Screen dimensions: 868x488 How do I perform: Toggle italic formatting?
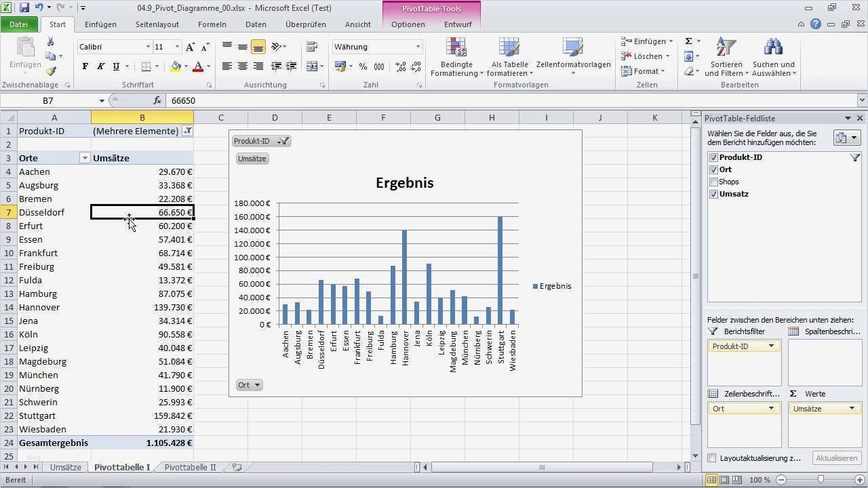[100, 66]
